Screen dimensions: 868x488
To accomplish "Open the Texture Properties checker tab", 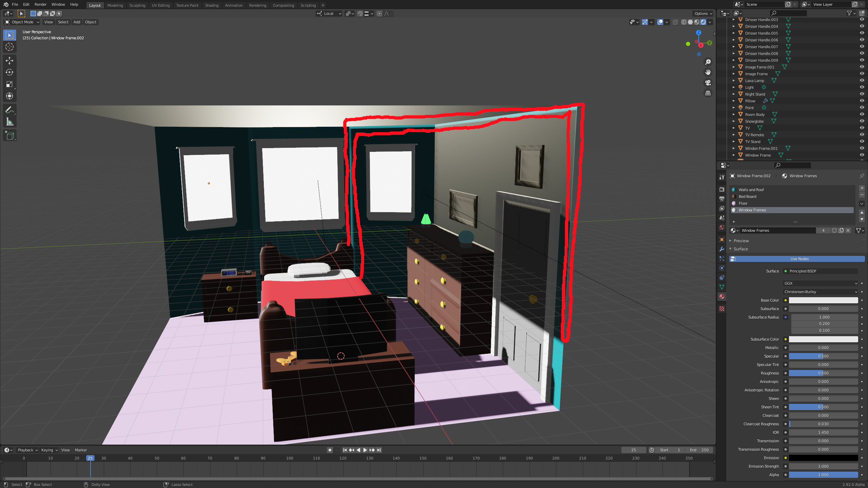I will 722,309.
